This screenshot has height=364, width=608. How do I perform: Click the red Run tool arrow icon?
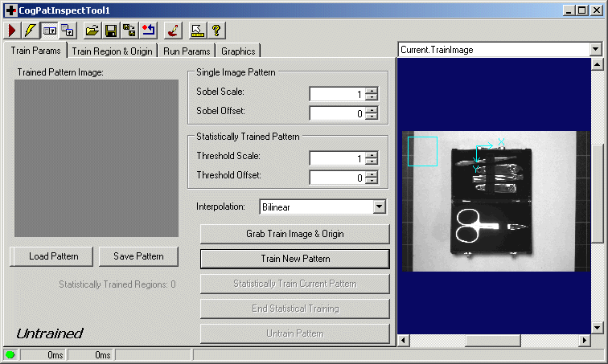point(12,31)
